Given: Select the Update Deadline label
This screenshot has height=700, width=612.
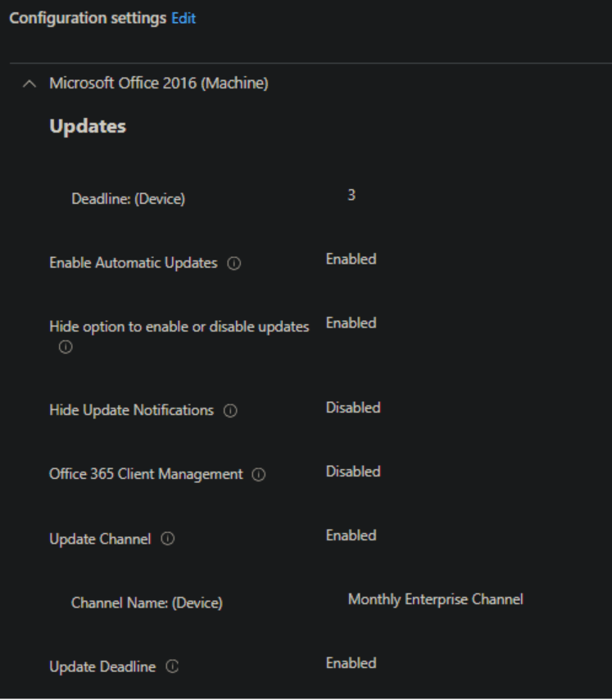Looking at the screenshot, I should pos(102,667).
